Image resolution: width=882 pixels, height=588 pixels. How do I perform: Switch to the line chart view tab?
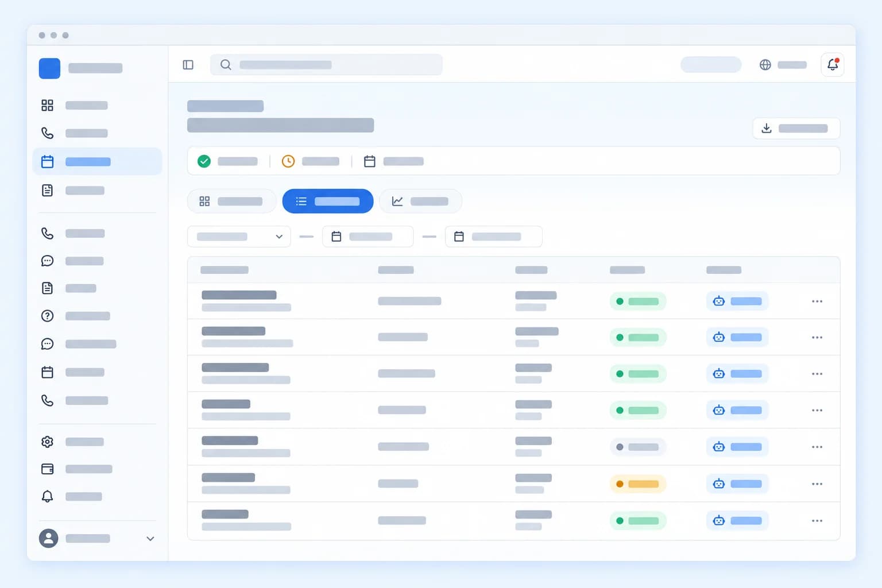(420, 202)
